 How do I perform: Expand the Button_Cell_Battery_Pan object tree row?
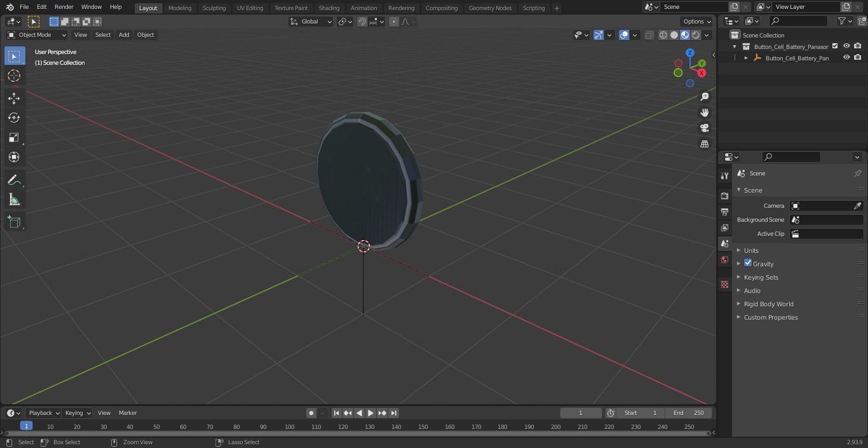(746, 58)
